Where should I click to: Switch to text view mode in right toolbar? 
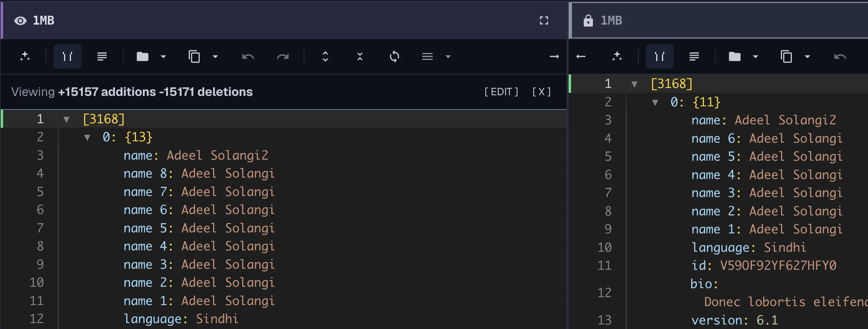point(694,56)
